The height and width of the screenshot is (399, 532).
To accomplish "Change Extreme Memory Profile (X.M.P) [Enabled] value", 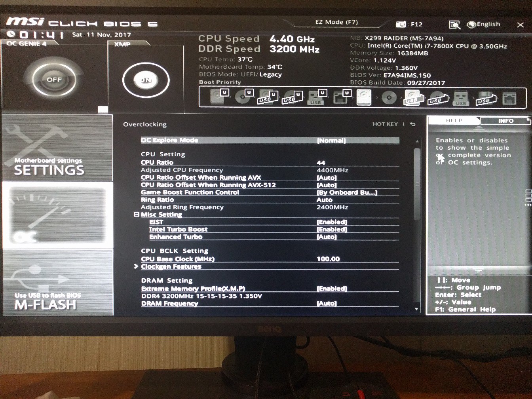I will point(332,289).
